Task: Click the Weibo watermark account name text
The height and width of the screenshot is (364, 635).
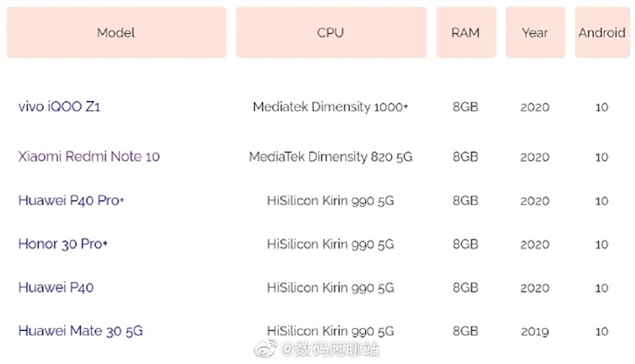Action: point(331,349)
